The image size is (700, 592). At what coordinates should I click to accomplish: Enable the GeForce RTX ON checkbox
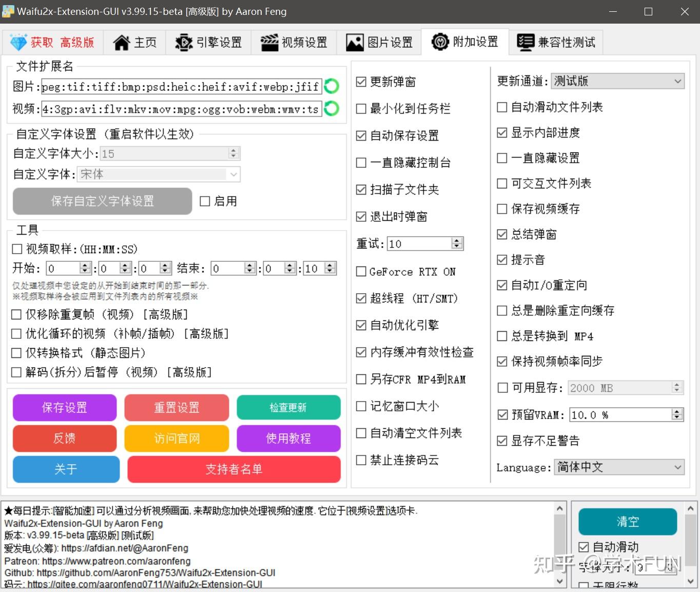click(361, 272)
